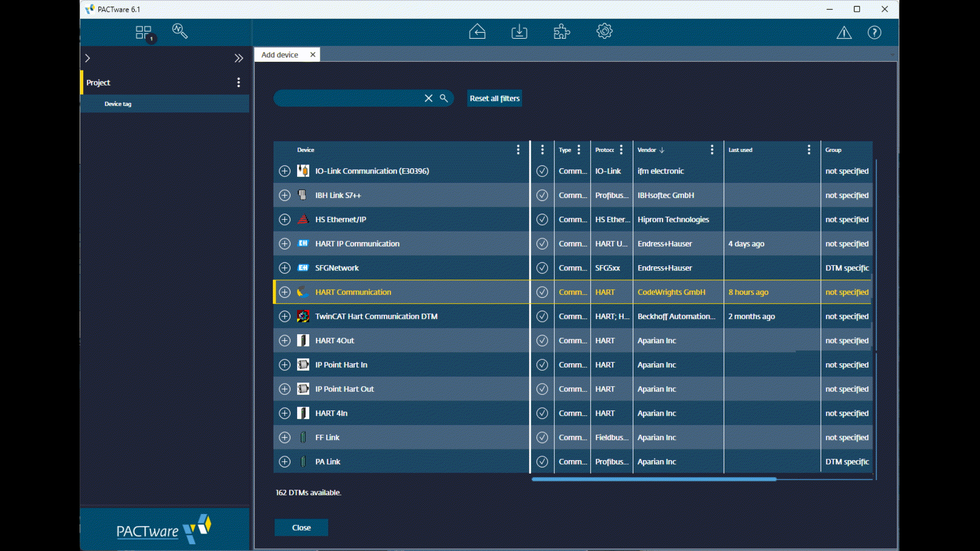Click the download import toolbar icon

click(519, 32)
